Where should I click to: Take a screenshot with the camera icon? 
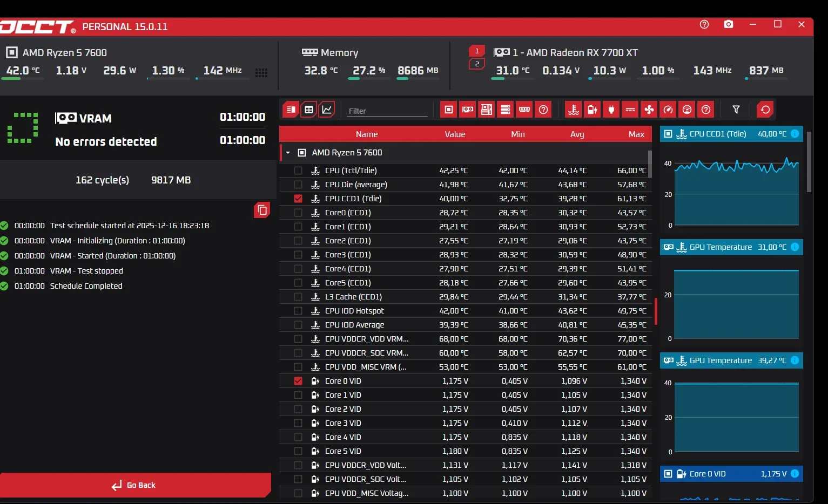coord(729,24)
